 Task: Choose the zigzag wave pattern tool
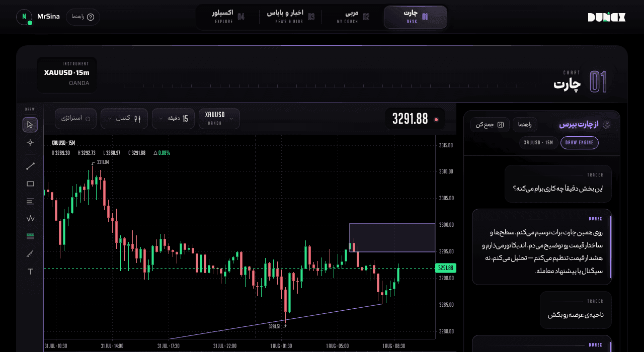(x=30, y=219)
